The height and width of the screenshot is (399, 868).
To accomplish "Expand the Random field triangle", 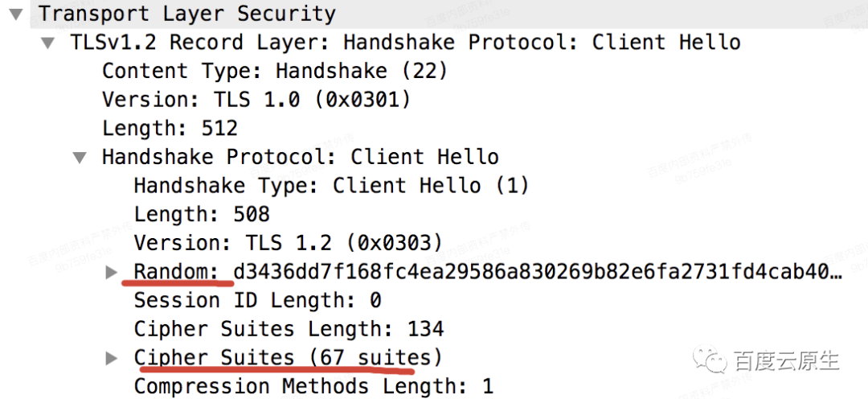I will [x=112, y=272].
